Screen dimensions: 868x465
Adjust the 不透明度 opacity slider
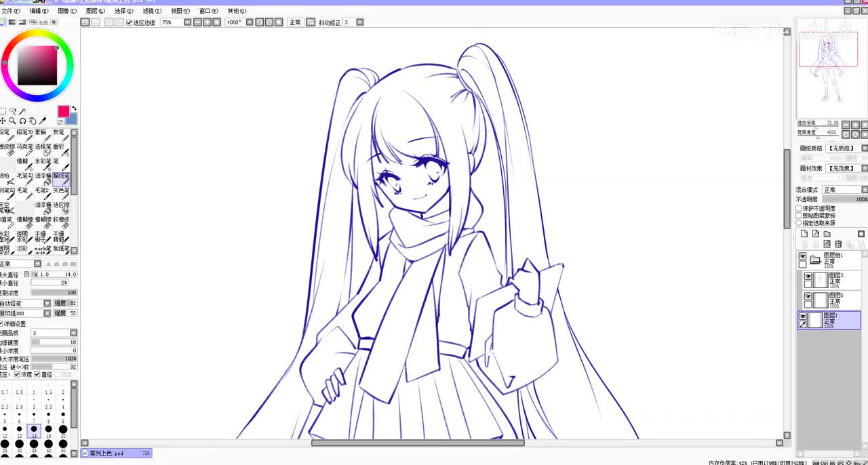845,199
